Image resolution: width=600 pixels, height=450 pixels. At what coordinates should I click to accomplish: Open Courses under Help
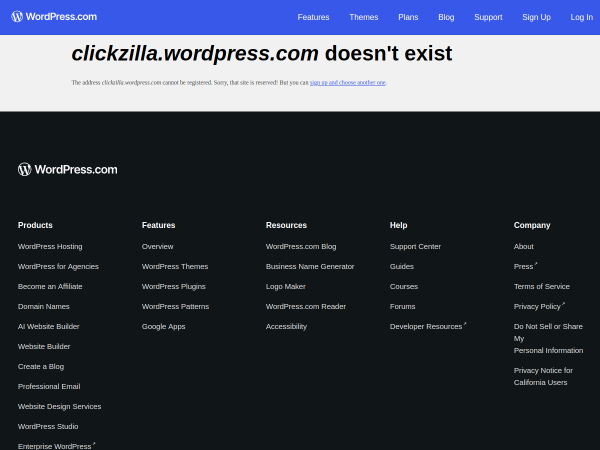[x=404, y=286]
